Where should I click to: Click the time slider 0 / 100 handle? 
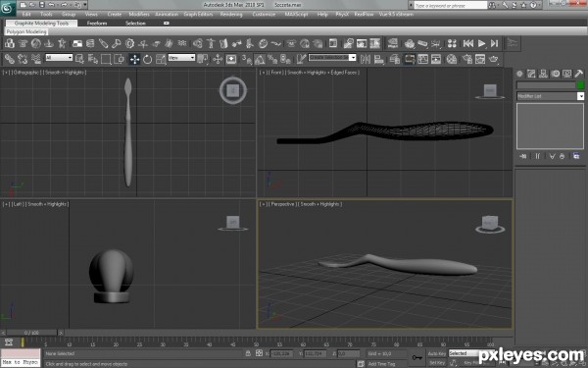tap(32, 333)
